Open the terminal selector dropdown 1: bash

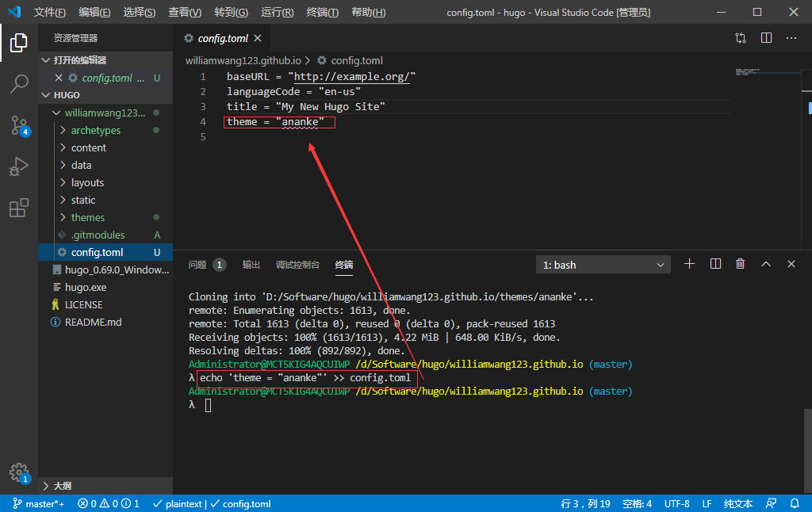coord(603,265)
